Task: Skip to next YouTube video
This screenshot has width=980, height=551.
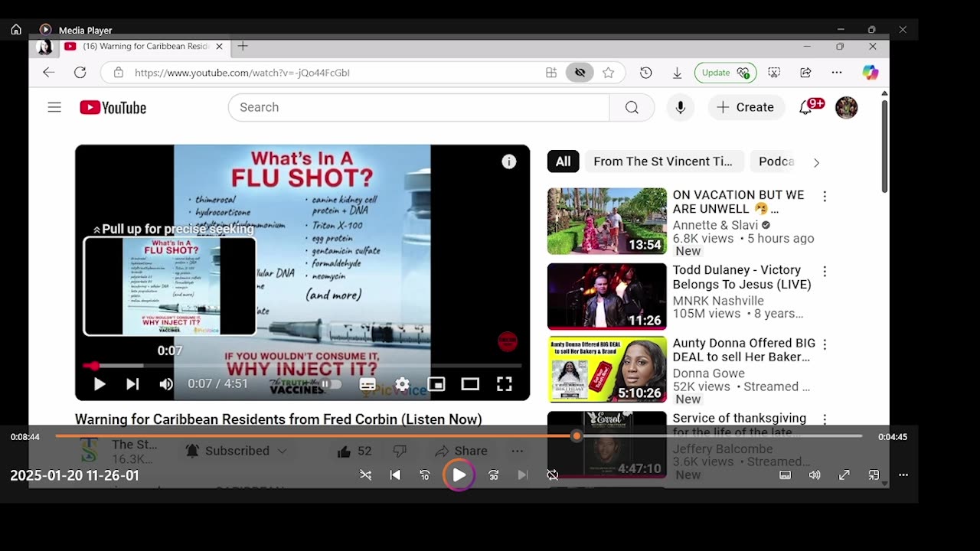Action: (x=132, y=384)
